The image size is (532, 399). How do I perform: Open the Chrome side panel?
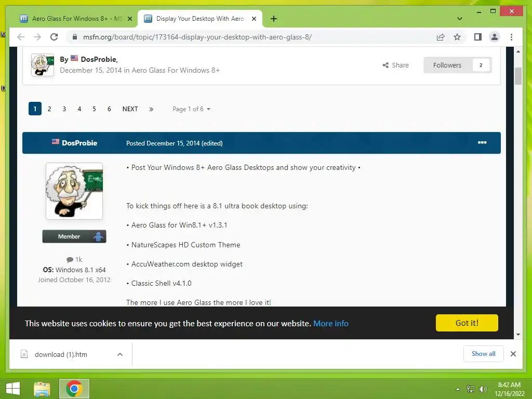point(478,37)
